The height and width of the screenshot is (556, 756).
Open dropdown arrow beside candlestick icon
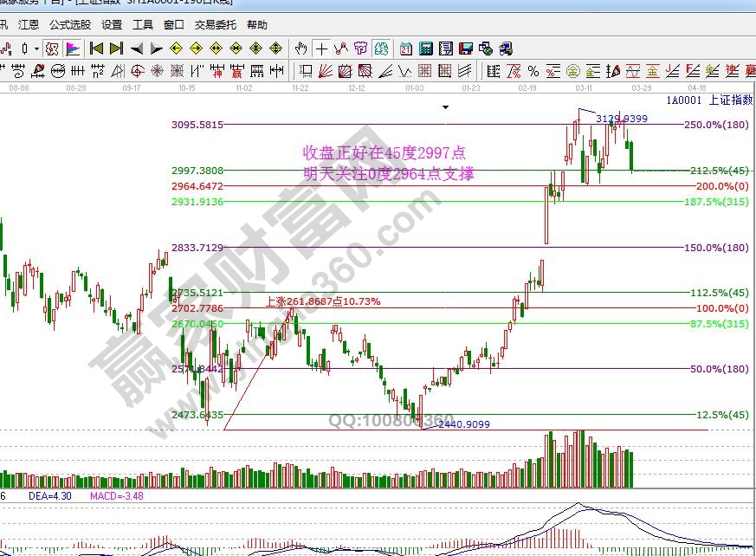click(37, 48)
